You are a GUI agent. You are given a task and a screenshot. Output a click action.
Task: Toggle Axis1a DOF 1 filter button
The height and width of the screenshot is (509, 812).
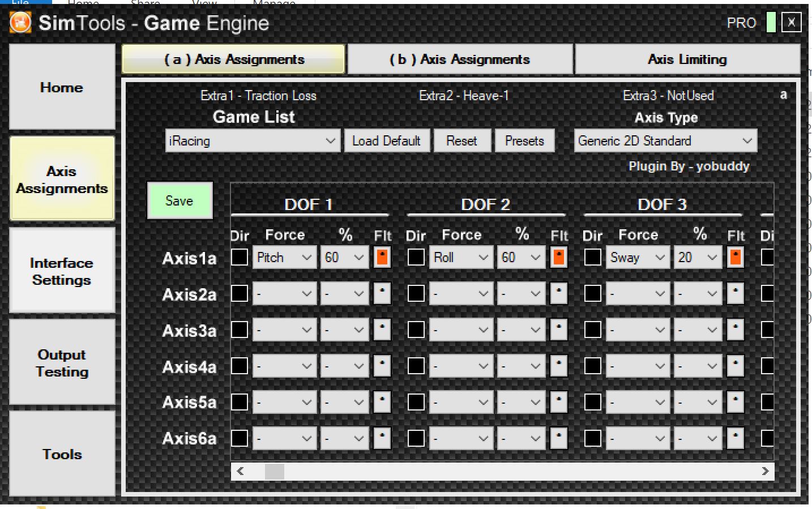click(382, 257)
